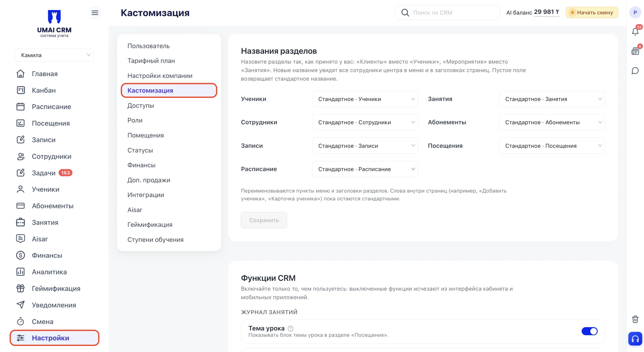Open the notifications bell icon
This screenshot has height=352, width=644.
pyautogui.click(x=635, y=31)
